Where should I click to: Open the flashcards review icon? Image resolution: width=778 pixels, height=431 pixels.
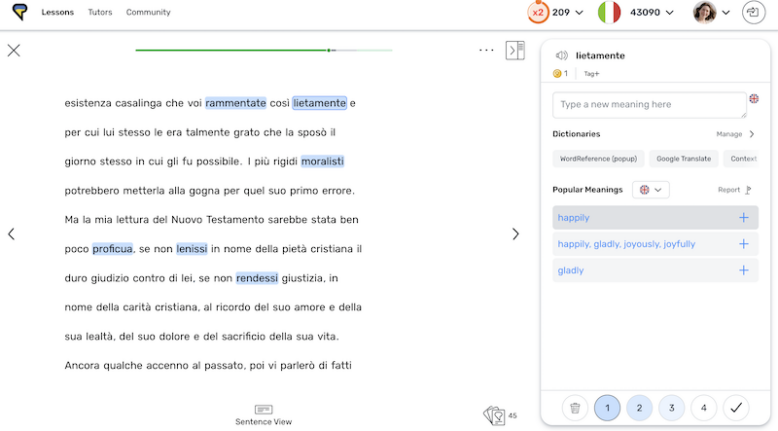pos(494,415)
